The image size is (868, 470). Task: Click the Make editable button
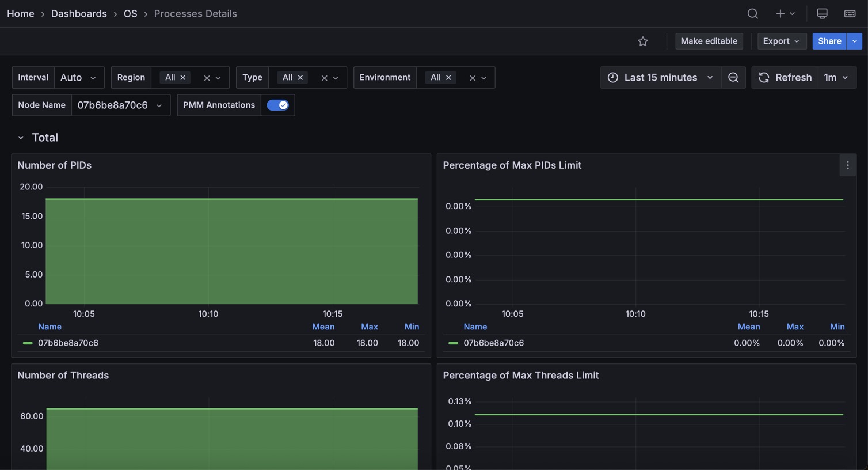(709, 41)
